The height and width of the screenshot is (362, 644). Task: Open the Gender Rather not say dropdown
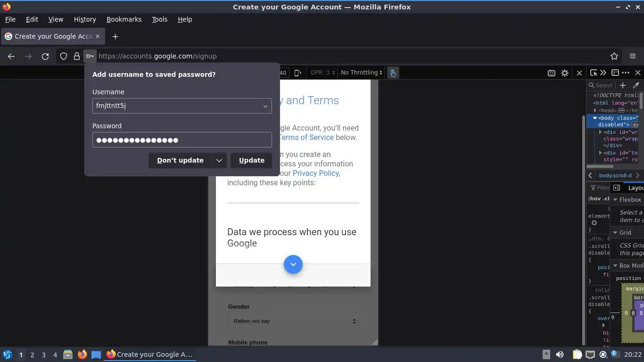[x=293, y=321]
